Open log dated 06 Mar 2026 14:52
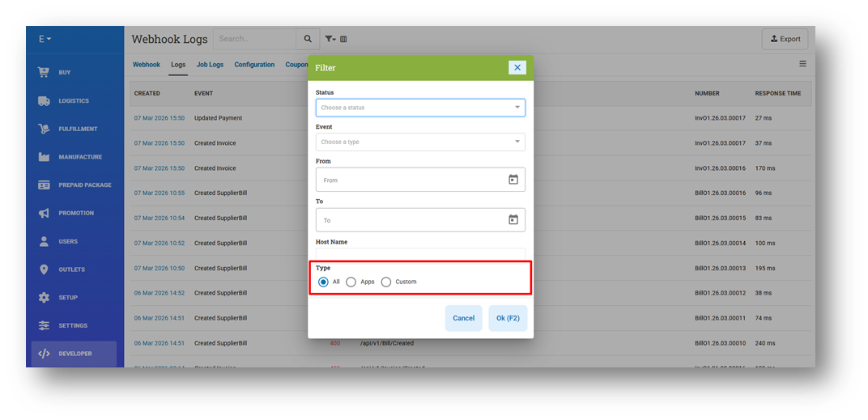 tap(160, 293)
